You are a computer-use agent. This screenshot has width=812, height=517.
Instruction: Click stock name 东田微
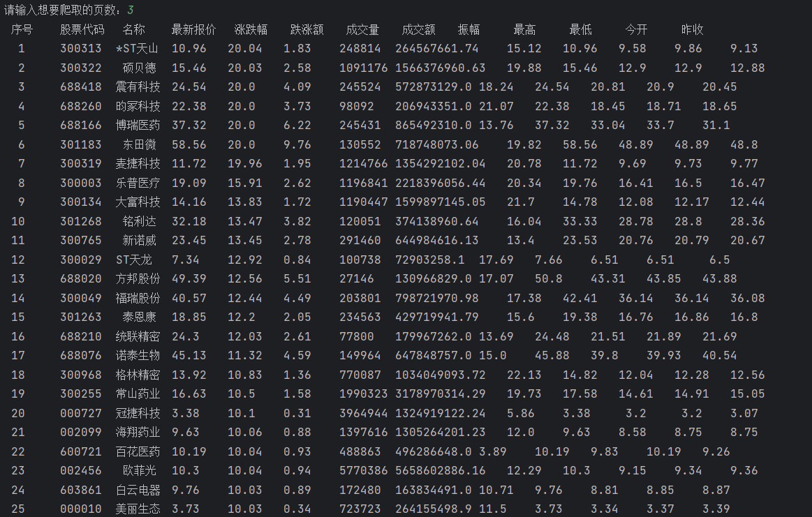point(140,145)
